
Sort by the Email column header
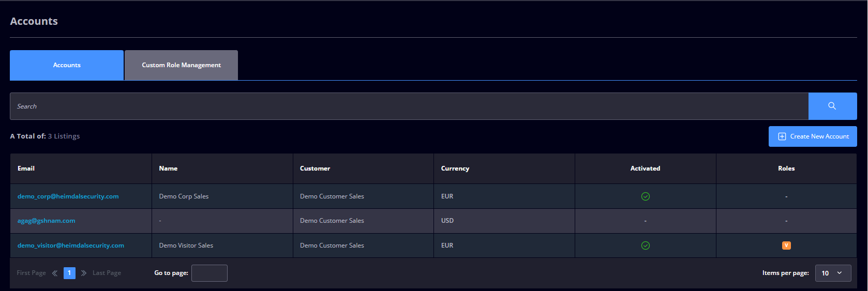[x=26, y=169]
